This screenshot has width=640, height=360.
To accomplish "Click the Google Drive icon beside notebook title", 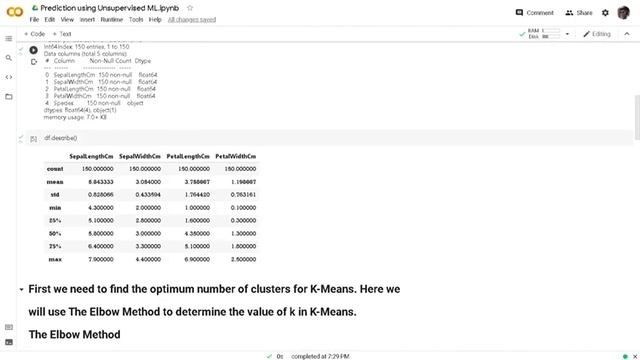I will pyautogui.click(x=35, y=8).
